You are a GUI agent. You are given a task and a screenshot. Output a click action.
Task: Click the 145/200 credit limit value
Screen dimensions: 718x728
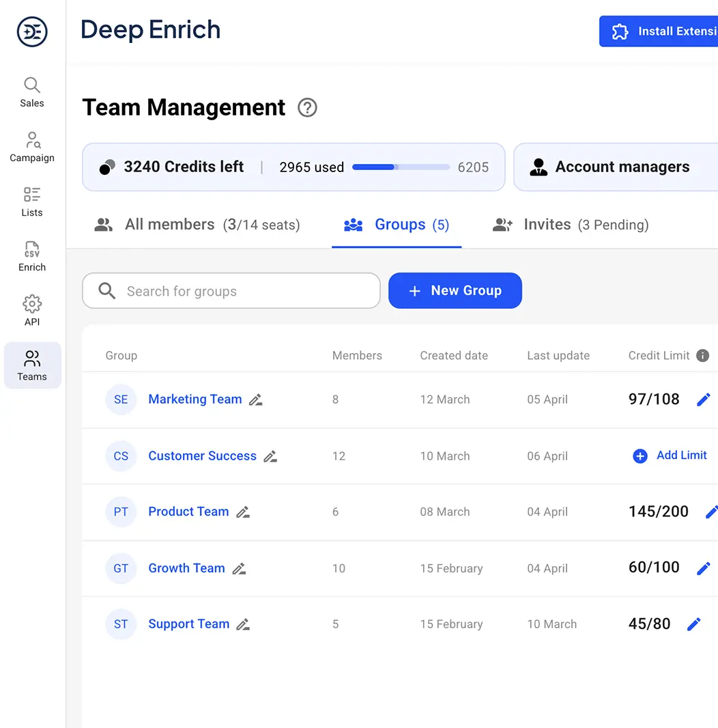[659, 512]
